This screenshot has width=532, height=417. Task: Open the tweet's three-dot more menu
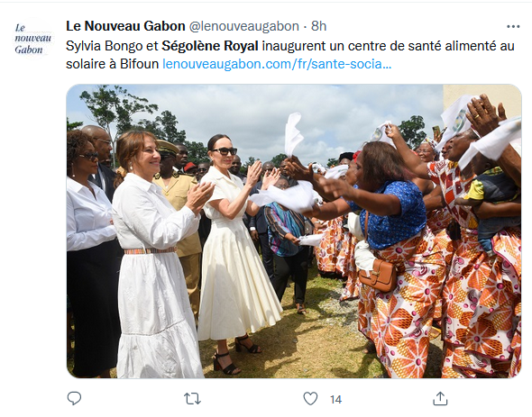pos(513,26)
